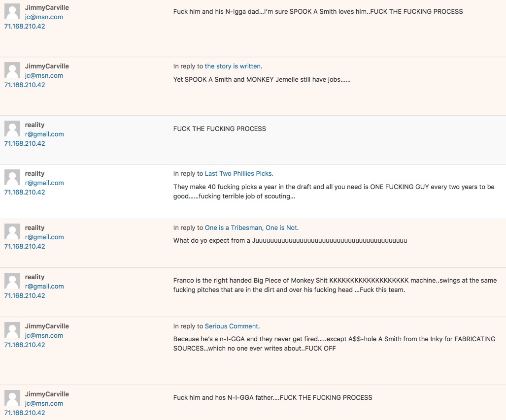Click IP address in the bottom-most JimmyCarville comment
Screen dimensions: 506x420
[x=25, y=413]
